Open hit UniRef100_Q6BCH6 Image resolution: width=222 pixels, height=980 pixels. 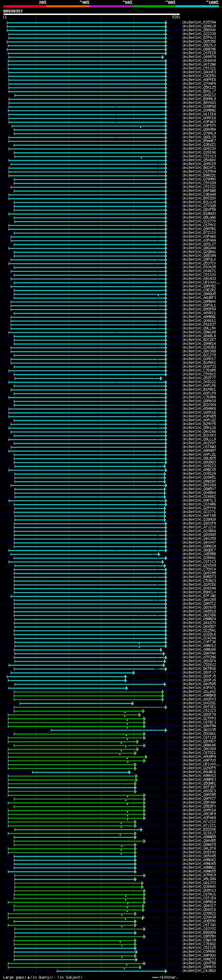tap(199, 49)
